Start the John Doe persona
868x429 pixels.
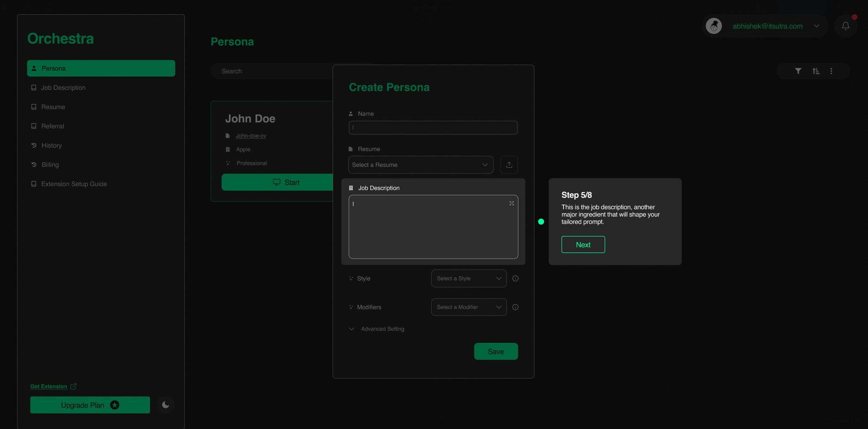(x=277, y=182)
